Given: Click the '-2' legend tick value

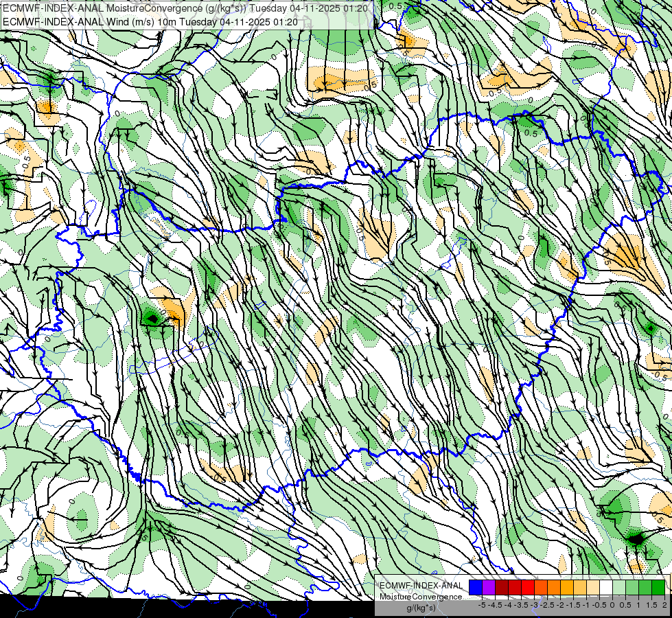Looking at the screenshot, I should pyautogui.click(x=560, y=605).
